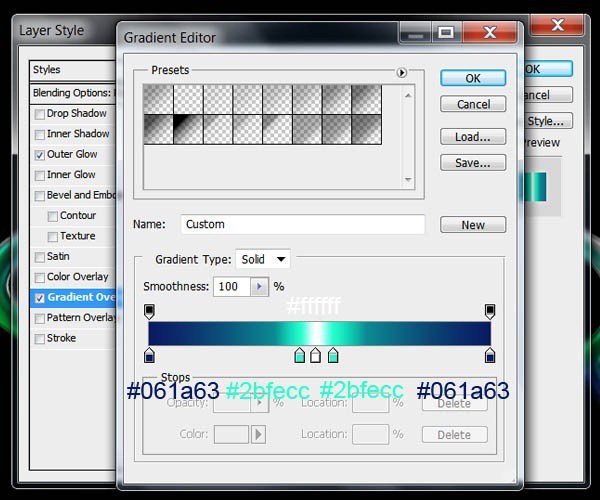The width and height of the screenshot is (600, 500).
Task: Select the Stroke label in Layer Style
Action: (x=61, y=338)
